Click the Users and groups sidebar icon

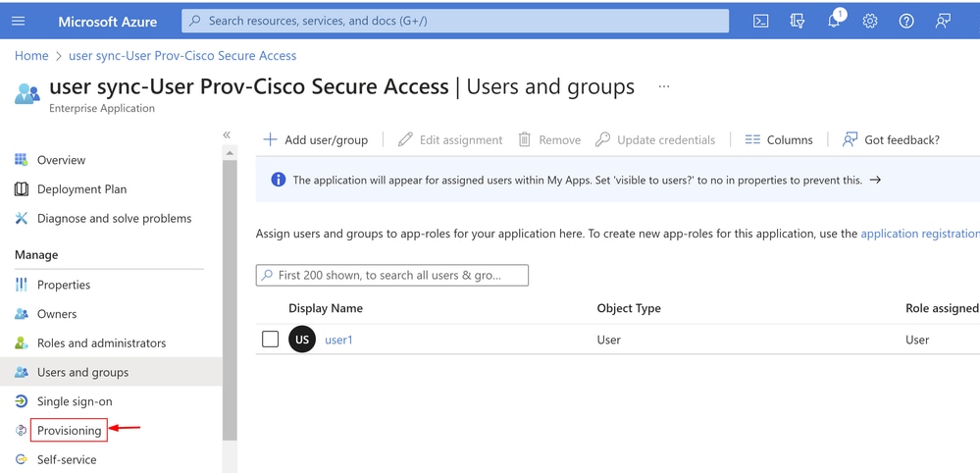tap(22, 372)
